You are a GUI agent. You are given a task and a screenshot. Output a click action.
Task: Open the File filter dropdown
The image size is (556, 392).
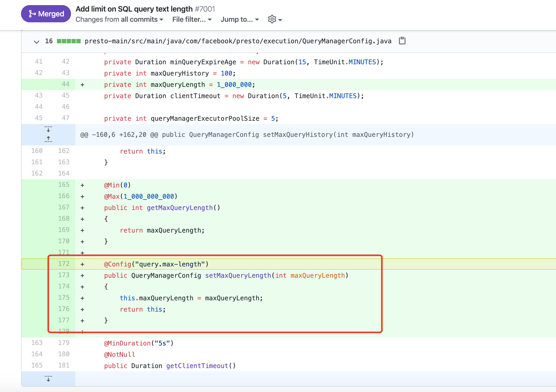point(192,19)
